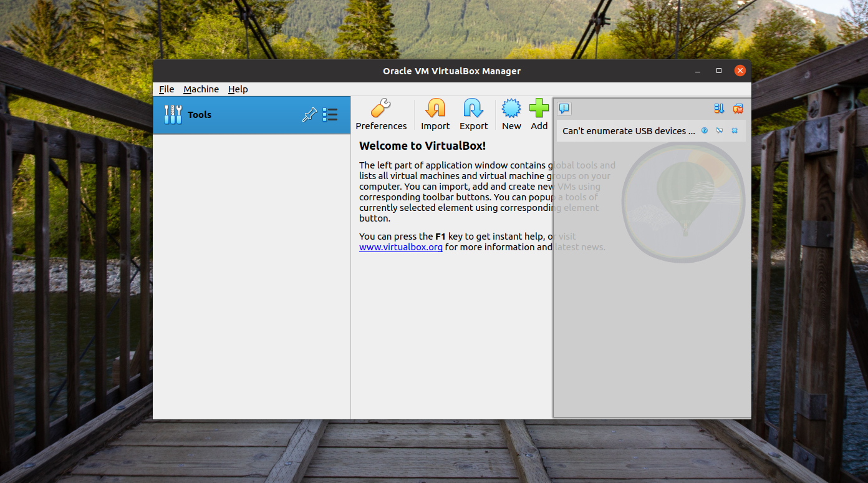Viewport: 868px width, 483px height.
Task: Click the Import appliance icon
Action: point(435,115)
